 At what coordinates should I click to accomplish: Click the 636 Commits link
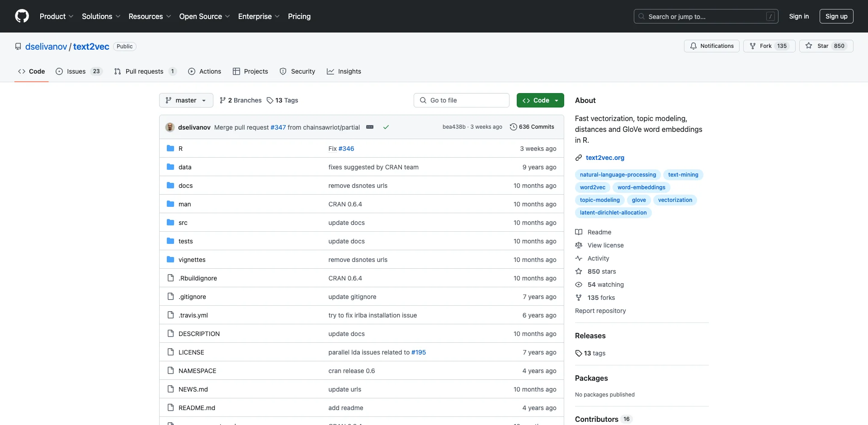(x=532, y=127)
